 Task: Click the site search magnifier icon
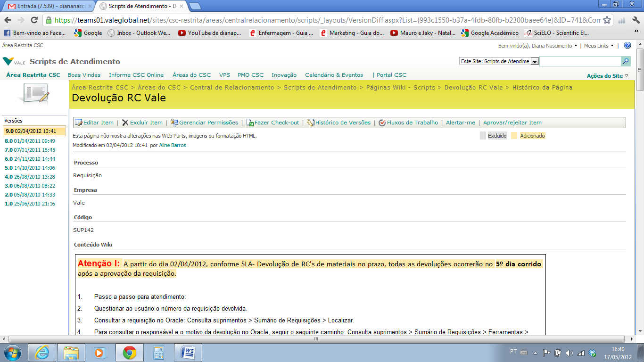(626, 61)
